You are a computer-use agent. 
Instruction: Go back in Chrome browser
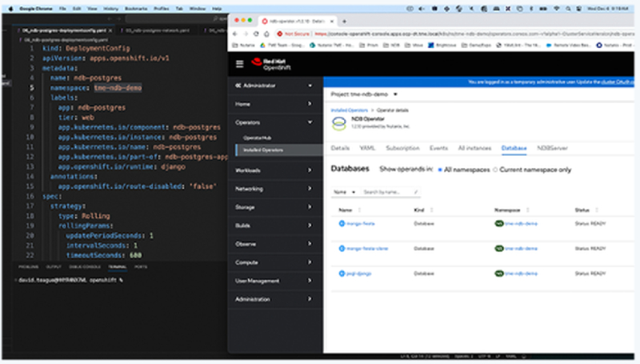point(234,34)
